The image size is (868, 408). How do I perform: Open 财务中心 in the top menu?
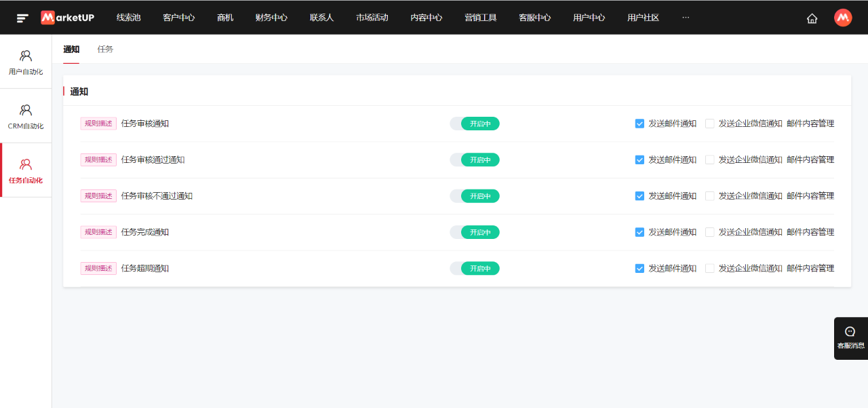[x=271, y=18]
